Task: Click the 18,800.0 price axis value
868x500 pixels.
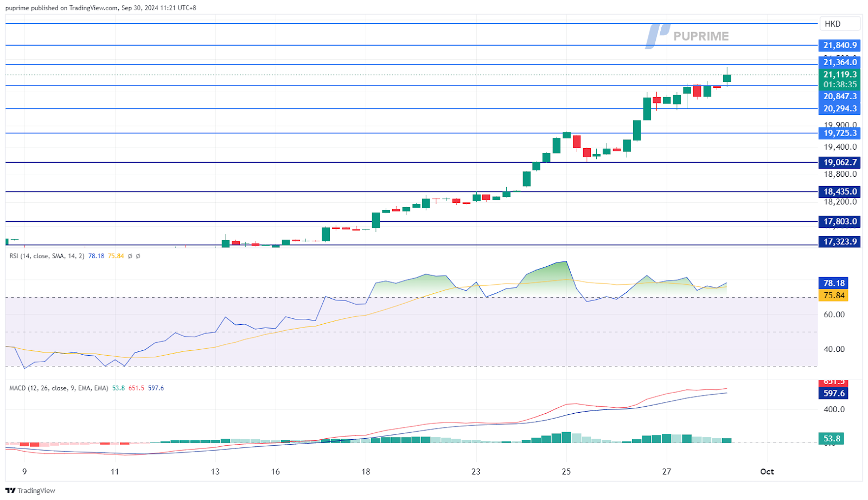Action: 840,174
